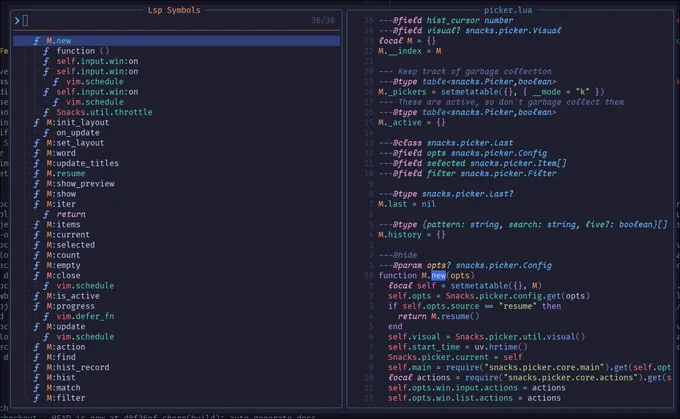Viewport: 680px width, 419px height.
Task: Click the function icon beside M:update
Action: pos(37,327)
